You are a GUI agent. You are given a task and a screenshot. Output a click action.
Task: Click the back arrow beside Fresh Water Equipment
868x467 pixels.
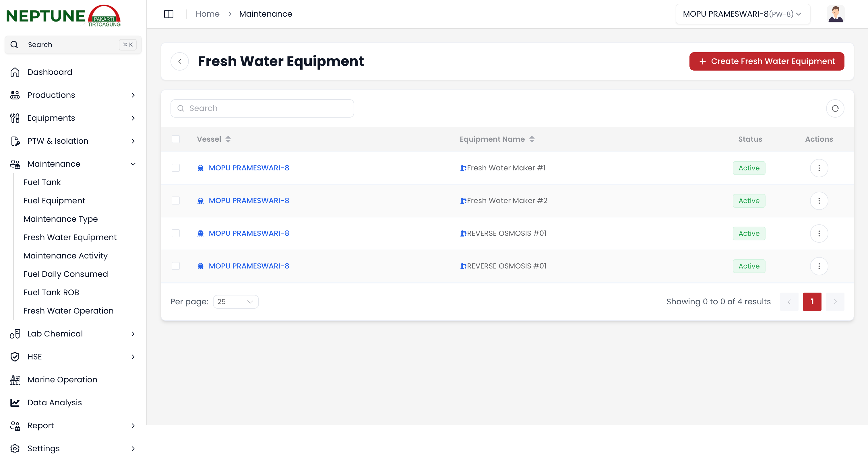[180, 61]
